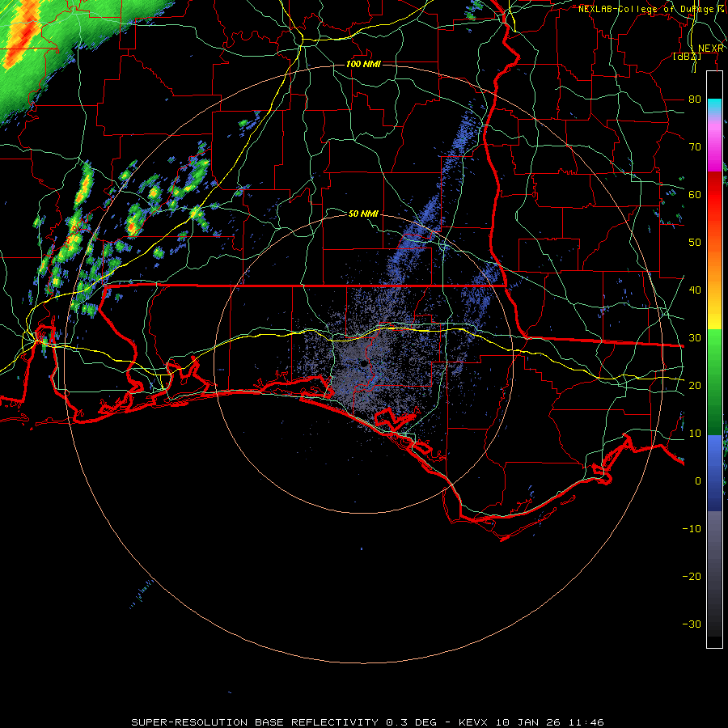Click the NEXR label at the right edge
Viewport: 728px width, 728px height.
710,49
